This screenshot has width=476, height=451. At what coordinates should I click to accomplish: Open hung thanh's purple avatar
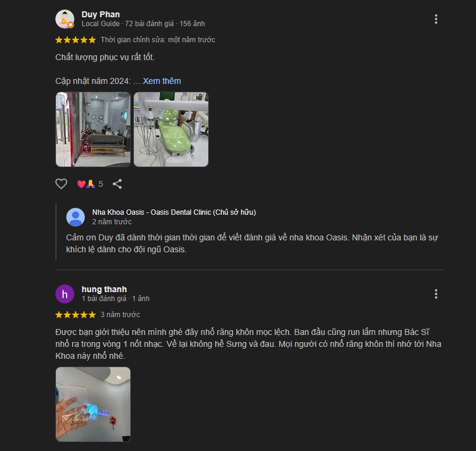tap(65, 294)
